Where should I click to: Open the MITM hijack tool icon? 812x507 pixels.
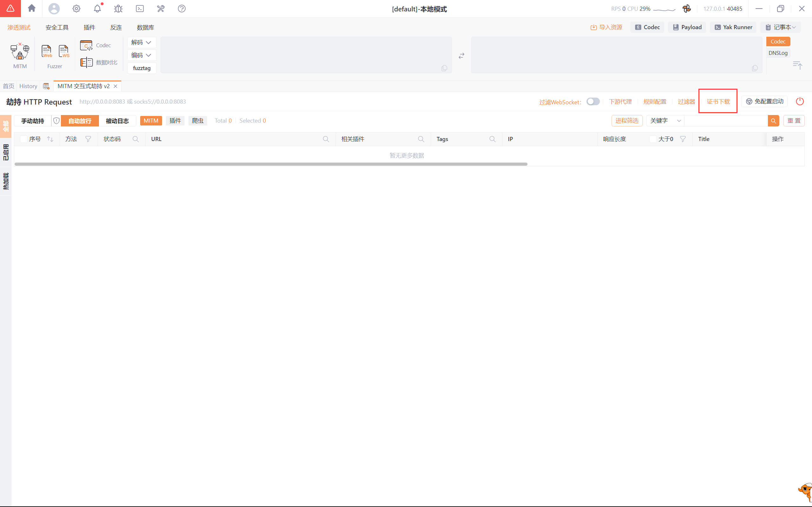coord(20,52)
